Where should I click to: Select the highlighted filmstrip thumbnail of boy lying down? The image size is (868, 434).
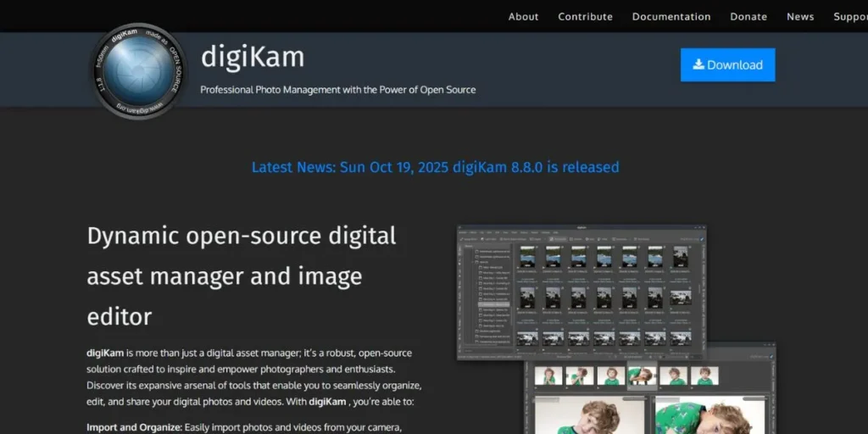pos(642,376)
